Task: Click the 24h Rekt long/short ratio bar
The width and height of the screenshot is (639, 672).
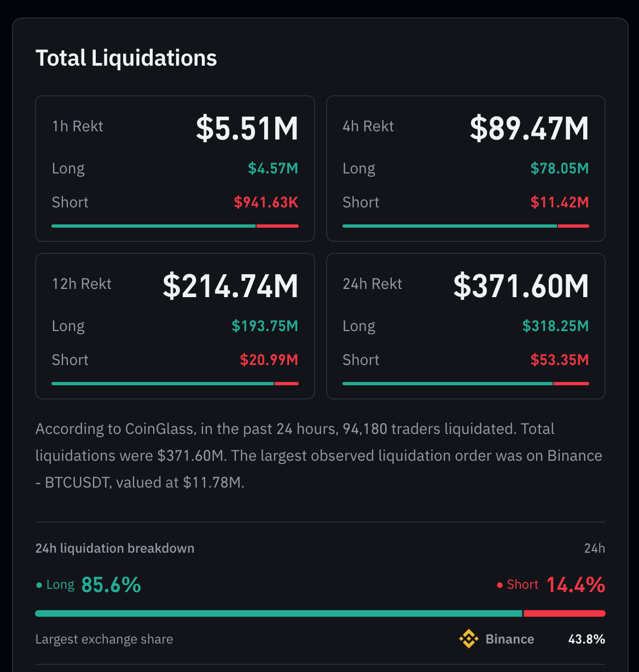Action: point(466,384)
